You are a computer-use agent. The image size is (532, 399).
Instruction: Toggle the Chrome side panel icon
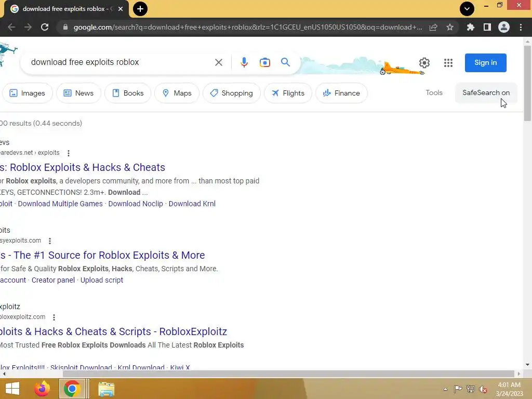coord(487,27)
